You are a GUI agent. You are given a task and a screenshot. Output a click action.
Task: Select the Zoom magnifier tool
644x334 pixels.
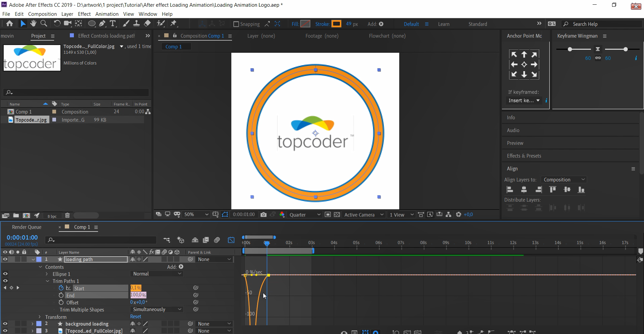click(x=44, y=24)
